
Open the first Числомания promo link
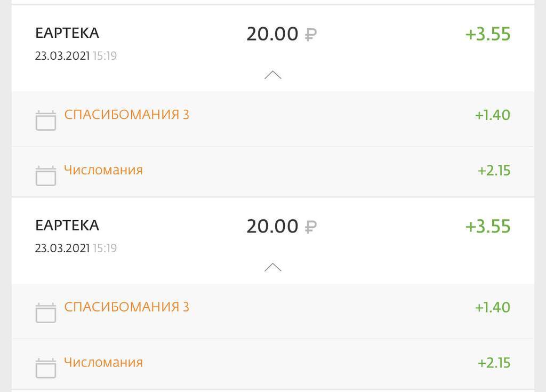tap(103, 170)
